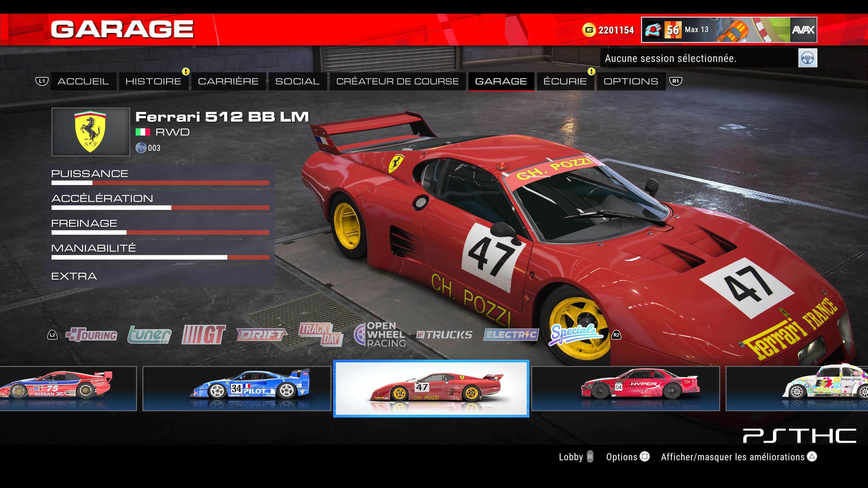
Task: Select the GT category logo
Action: pyautogui.click(x=203, y=335)
